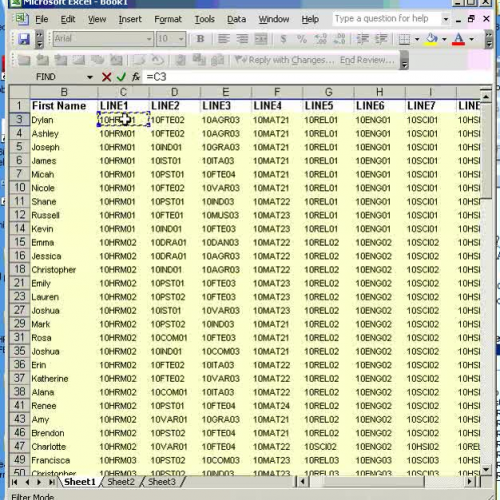
Task: Open the Borders dropdown arrow
Action: pyautogui.click(x=417, y=39)
